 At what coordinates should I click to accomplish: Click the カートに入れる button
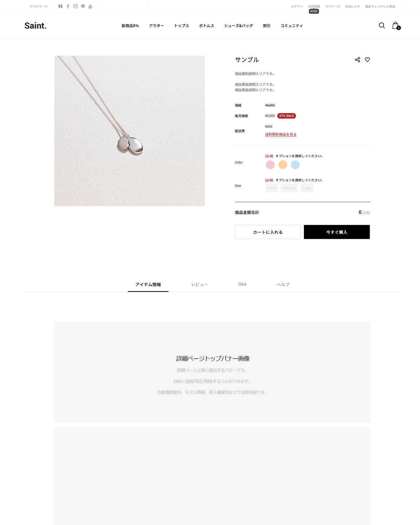coord(268,232)
